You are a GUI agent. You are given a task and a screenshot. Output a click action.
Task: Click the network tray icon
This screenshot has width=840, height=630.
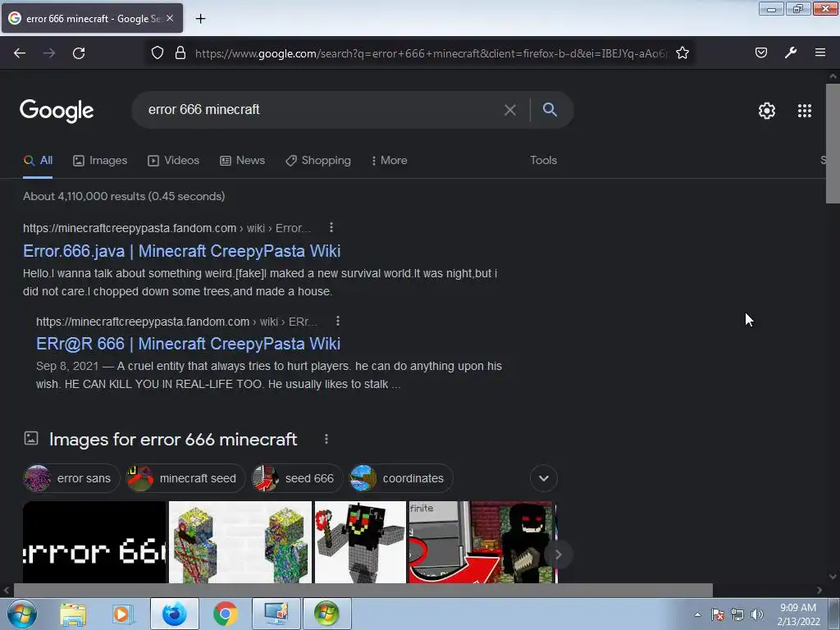pyautogui.click(x=737, y=614)
